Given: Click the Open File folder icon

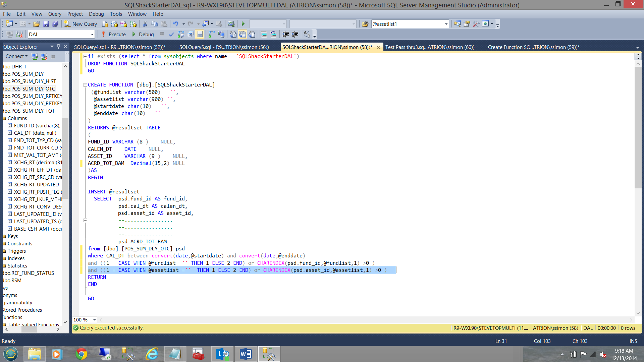Looking at the screenshot, I should 37,24.
